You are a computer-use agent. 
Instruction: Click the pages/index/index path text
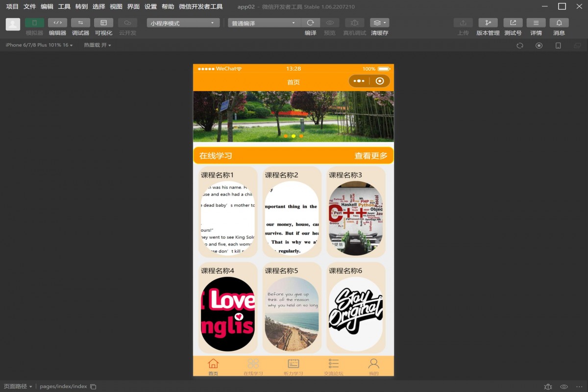click(63, 387)
